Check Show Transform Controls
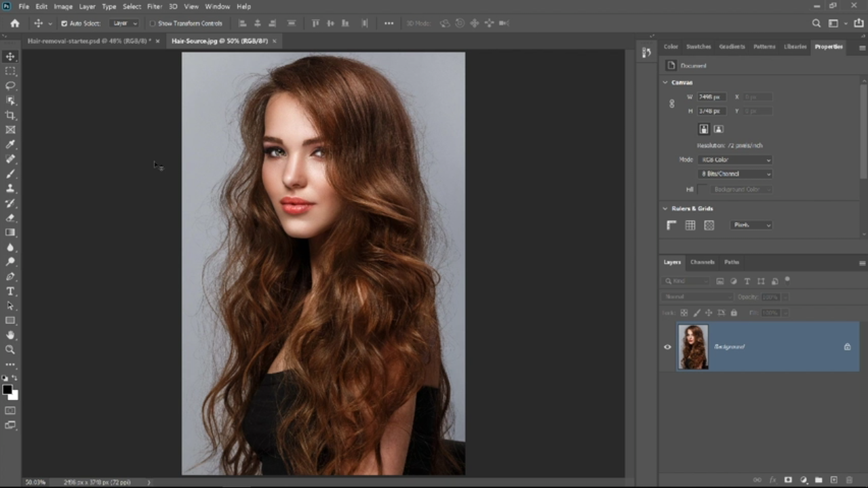The width and height of the screenshot is (868, 488). [153, 23]
